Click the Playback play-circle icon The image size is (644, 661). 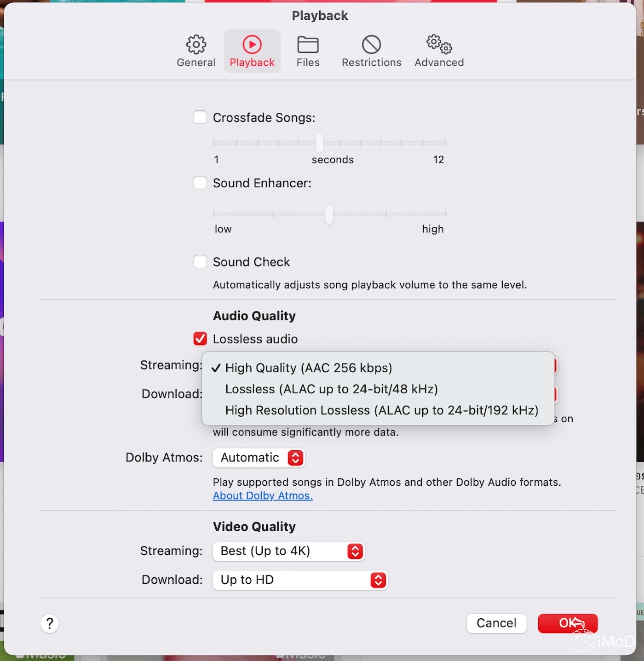252,45
